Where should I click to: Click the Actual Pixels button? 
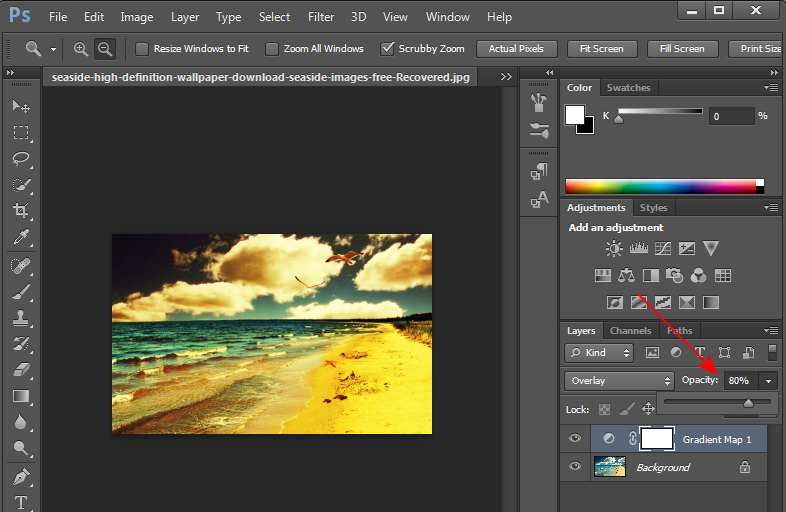tap(516, 48)
